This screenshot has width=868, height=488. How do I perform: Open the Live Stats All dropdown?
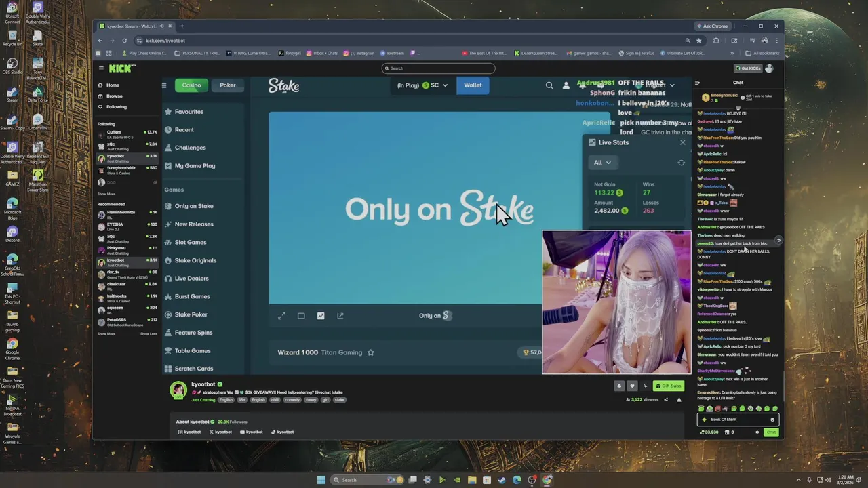[x=602, y=163]
